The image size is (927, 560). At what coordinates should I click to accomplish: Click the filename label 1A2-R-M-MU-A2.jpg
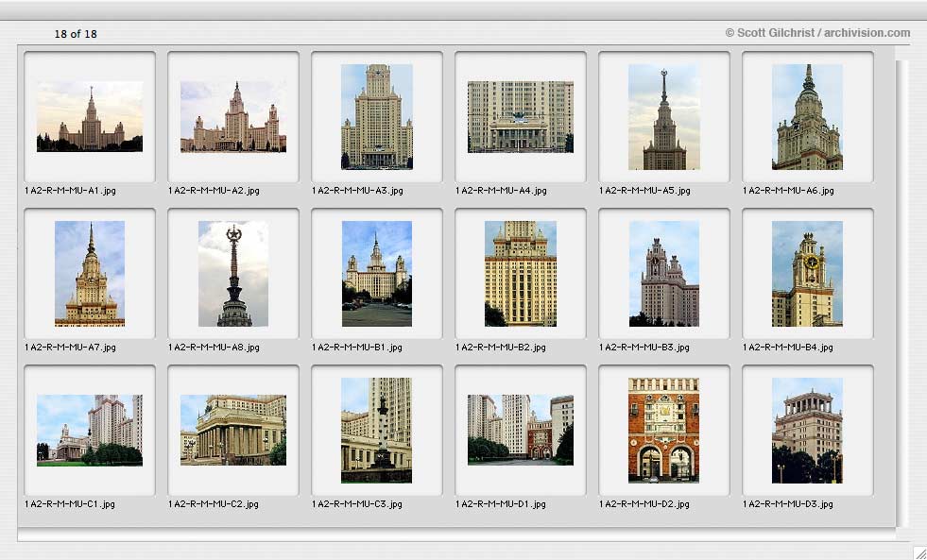tap(214, 190)
